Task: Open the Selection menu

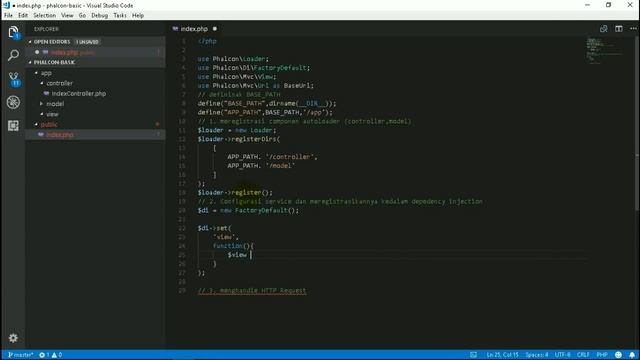Action: [44, 16]
